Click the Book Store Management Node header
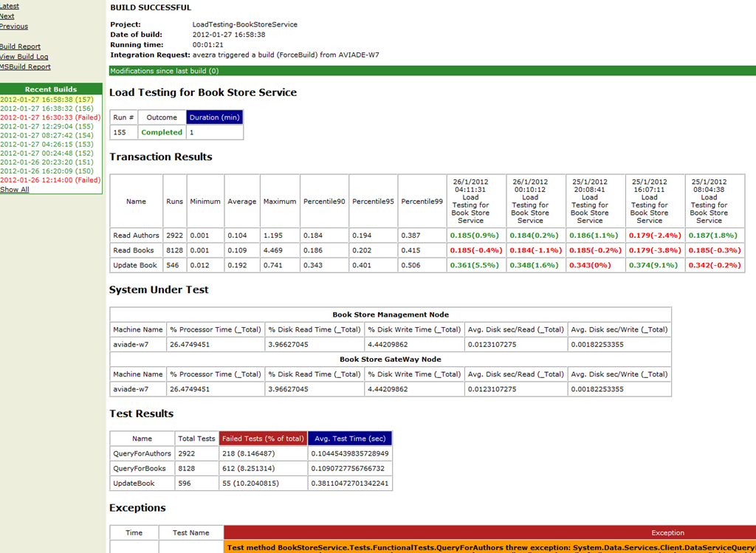The width and height of the screenshot is (756, 553). point(391,315)
